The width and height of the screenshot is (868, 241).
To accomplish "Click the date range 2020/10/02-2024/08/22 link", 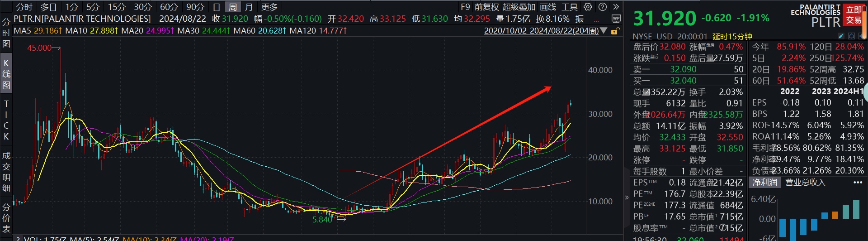I will [541, 31].
